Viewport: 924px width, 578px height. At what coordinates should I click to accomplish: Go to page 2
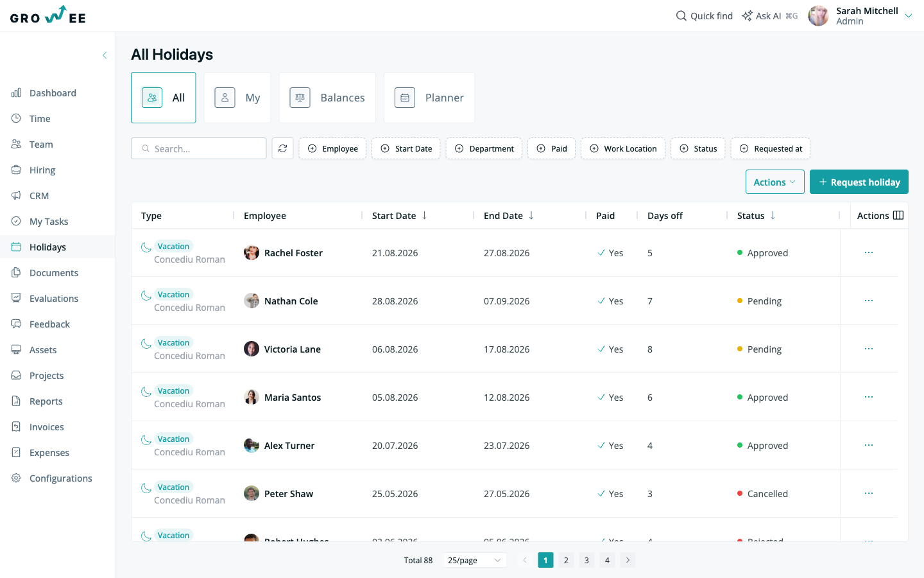tap(566, 560)
